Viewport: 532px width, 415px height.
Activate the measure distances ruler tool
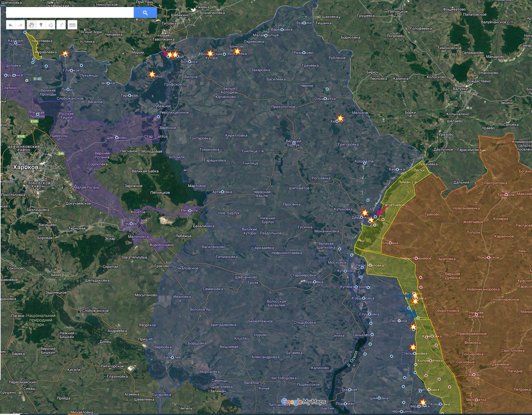click(72, 25)
